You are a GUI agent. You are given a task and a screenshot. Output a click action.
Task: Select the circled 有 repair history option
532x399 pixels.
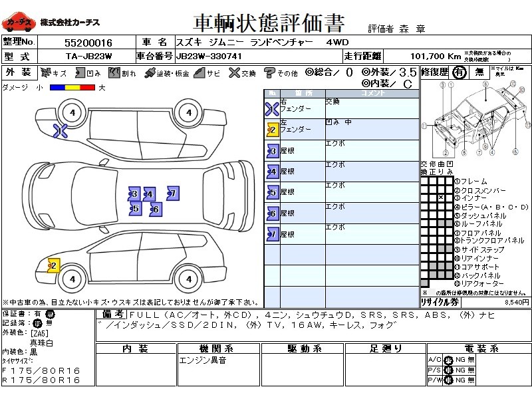[458, 73]
